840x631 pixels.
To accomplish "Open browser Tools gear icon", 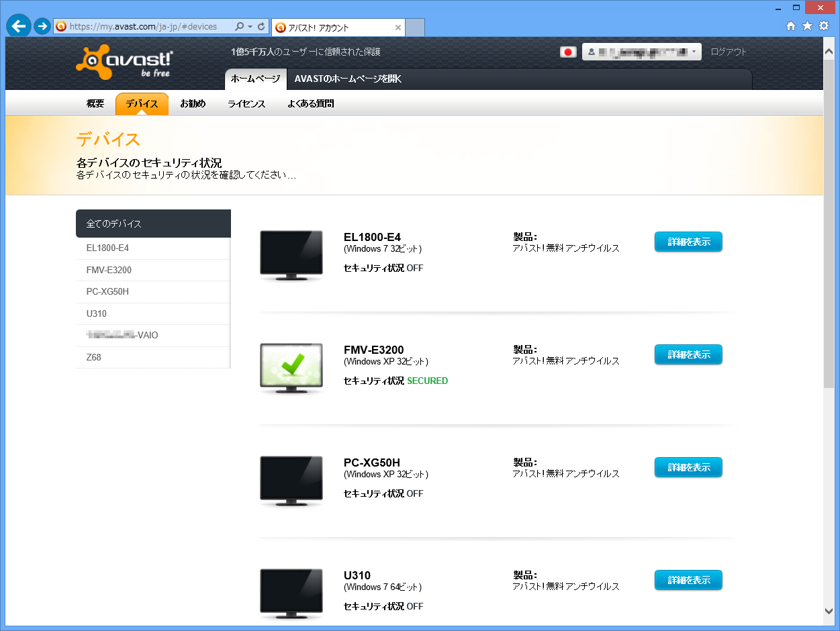I will [824, 26].
